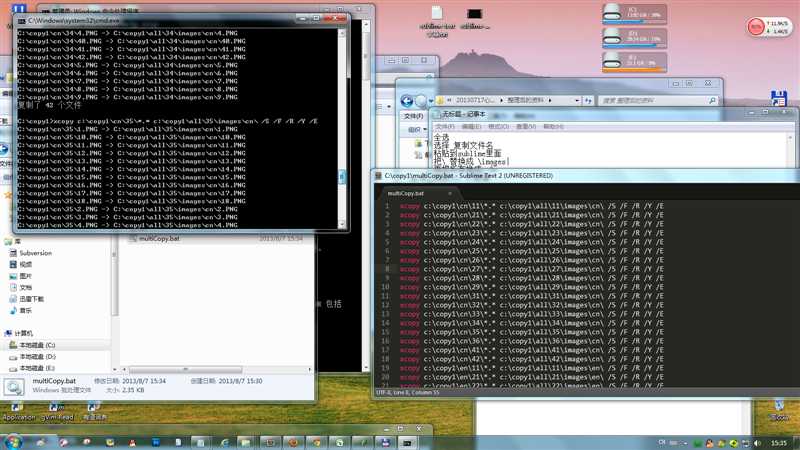Click line 1 xcopy command in Sublime
Screen dimensions: 800x450
[x=532, y=206]
